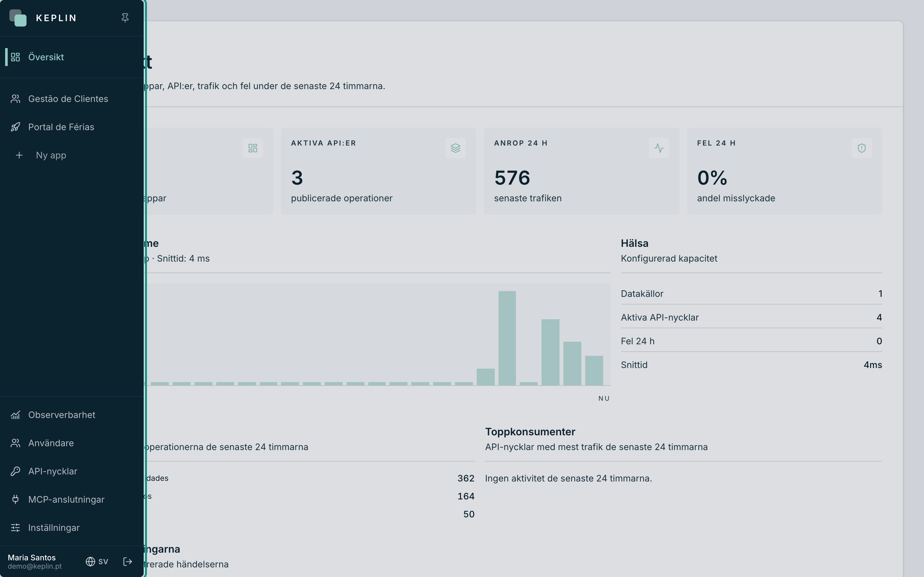Select the Portal de Férias rocket icon

tap(15, 127)
